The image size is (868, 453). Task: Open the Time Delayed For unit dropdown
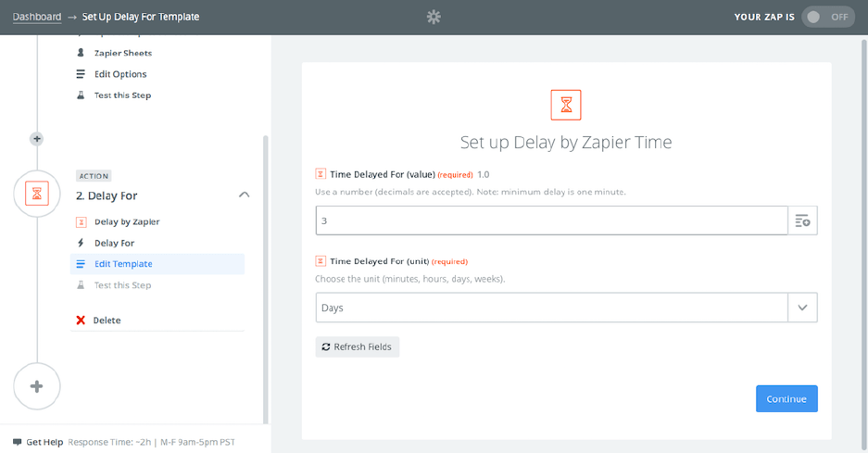click(x=551, y=308)
